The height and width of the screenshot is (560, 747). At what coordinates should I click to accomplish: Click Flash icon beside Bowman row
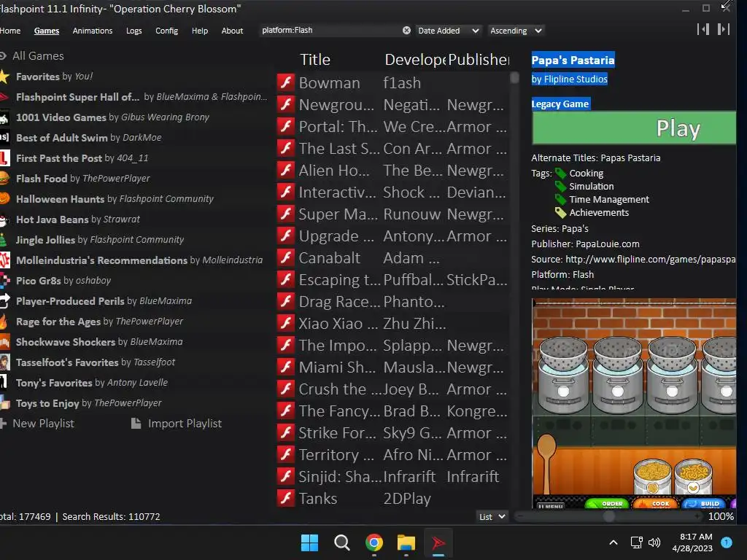pos(286,83)
